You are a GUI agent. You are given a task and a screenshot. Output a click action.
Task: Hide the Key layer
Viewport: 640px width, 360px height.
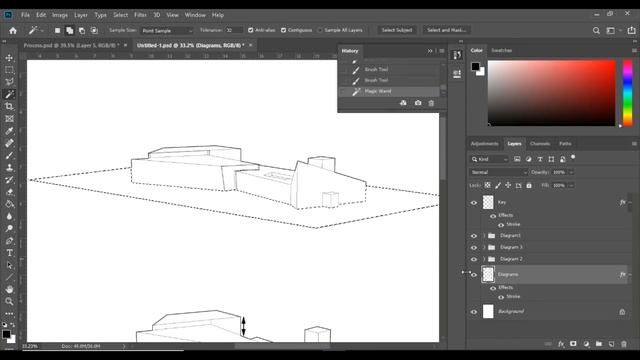pyautogui.click(x=474, y=203)
